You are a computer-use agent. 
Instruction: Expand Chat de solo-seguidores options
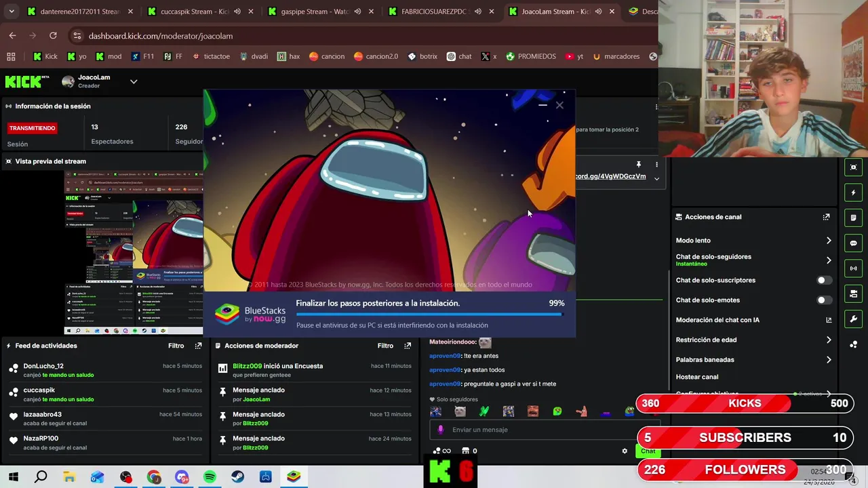coord(829,260)
